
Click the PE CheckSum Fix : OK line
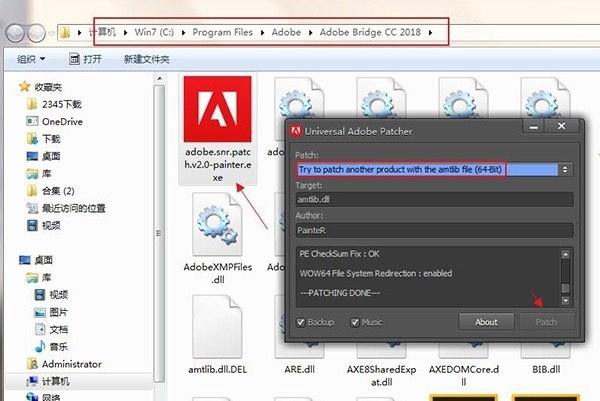click(x=339, y=254)
